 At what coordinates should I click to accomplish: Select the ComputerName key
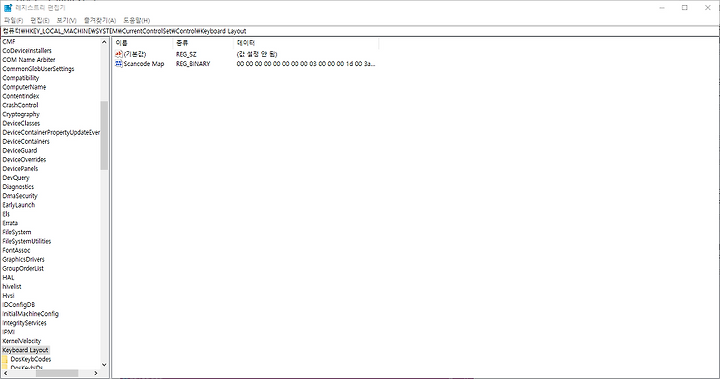tap(24, 87)
